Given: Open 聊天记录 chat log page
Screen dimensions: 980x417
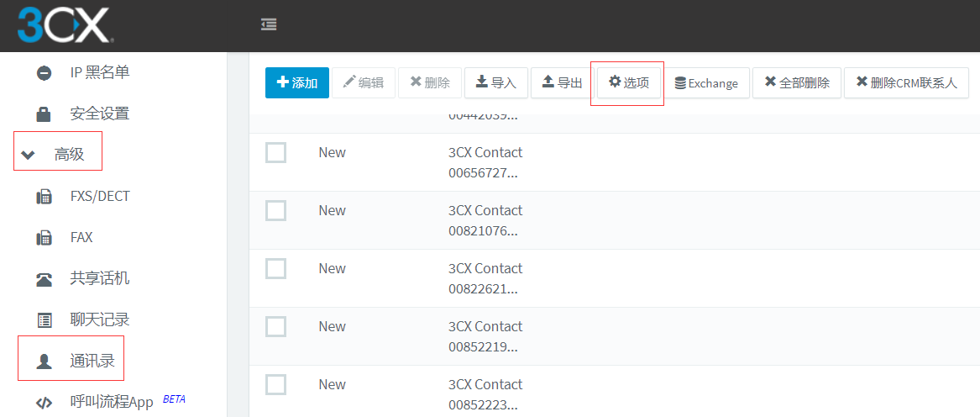Looking at the screenshot, I should (x=99, y=319).
